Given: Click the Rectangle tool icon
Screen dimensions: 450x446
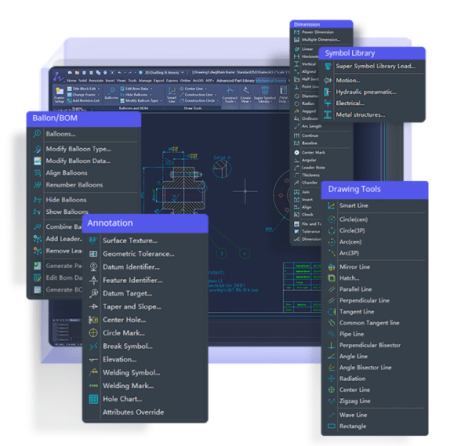Looking at the screenshot, I should point(331,426).
